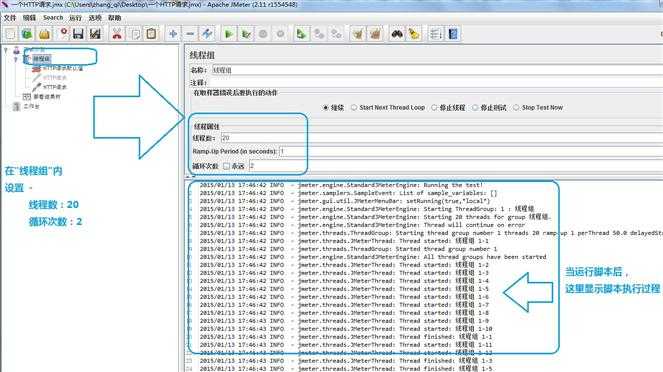
Task: Click the Copy toolbar icon
Action: coord(135,34)
